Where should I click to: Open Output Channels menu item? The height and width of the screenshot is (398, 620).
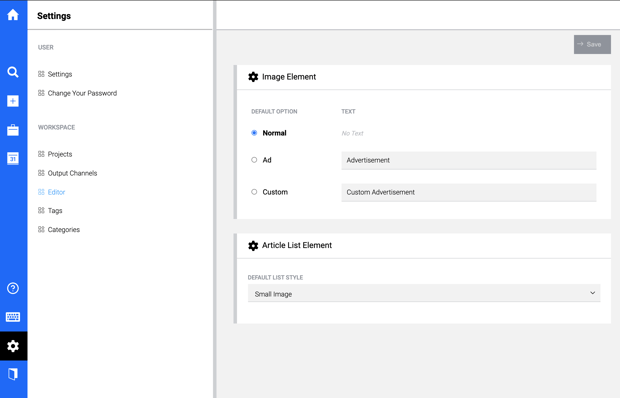[x=72, y=173]
